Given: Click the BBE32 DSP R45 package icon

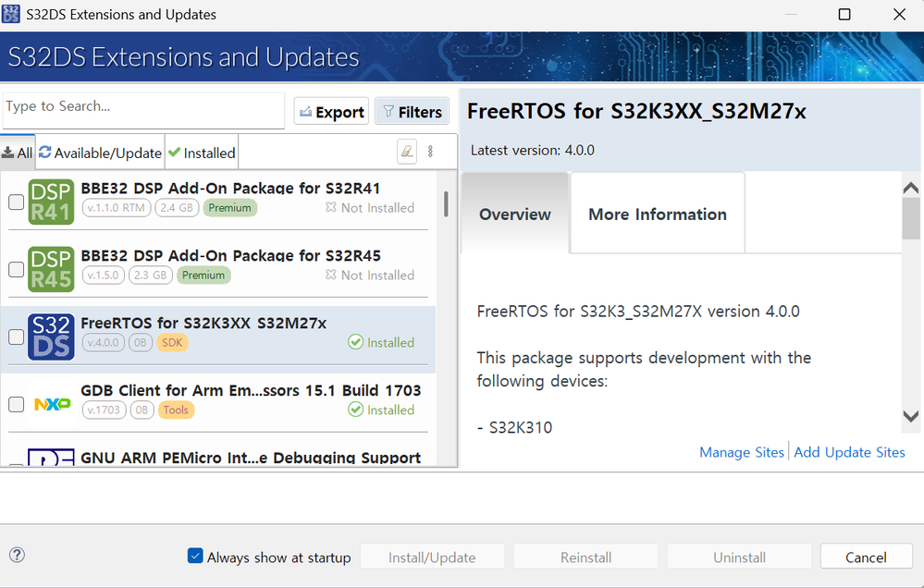Looking at the screenshot, I should tap(51, 269).
